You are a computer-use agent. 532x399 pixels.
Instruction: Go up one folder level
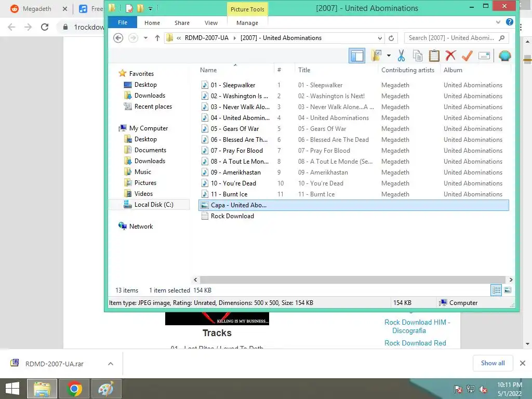tap(157, 37)
